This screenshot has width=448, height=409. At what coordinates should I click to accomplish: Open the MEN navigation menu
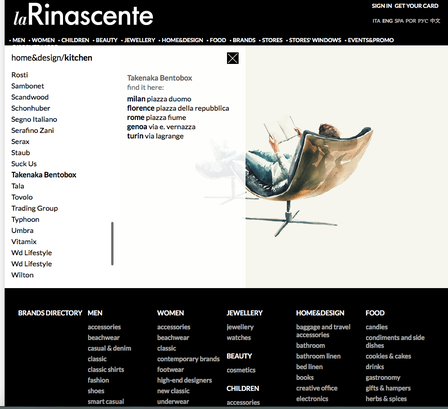(x=19, y=40)
